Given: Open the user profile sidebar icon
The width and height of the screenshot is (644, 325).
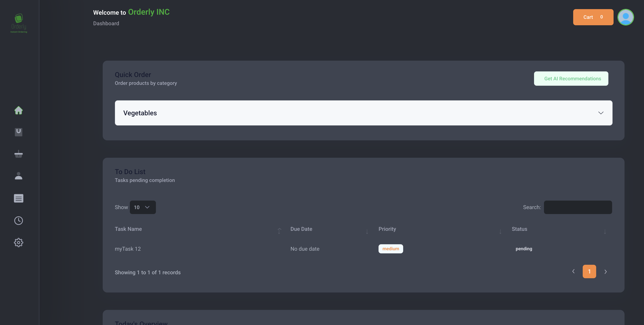Looking at the screenshot, I should pos(18,176).
